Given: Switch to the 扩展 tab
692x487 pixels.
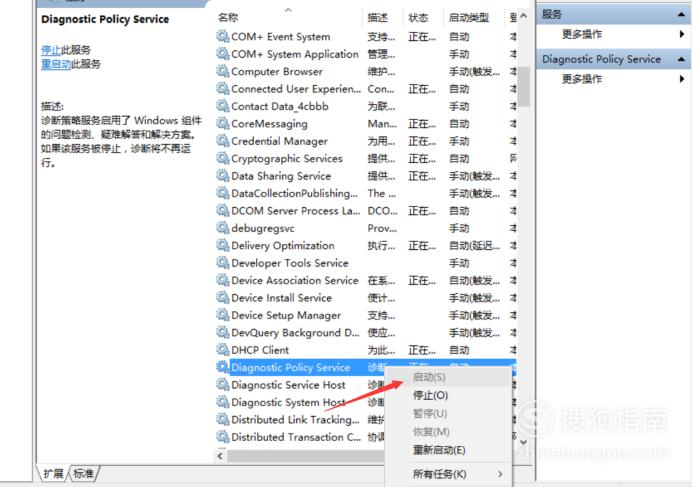Looking at the screenshot, I should click(x=53, y=474).
